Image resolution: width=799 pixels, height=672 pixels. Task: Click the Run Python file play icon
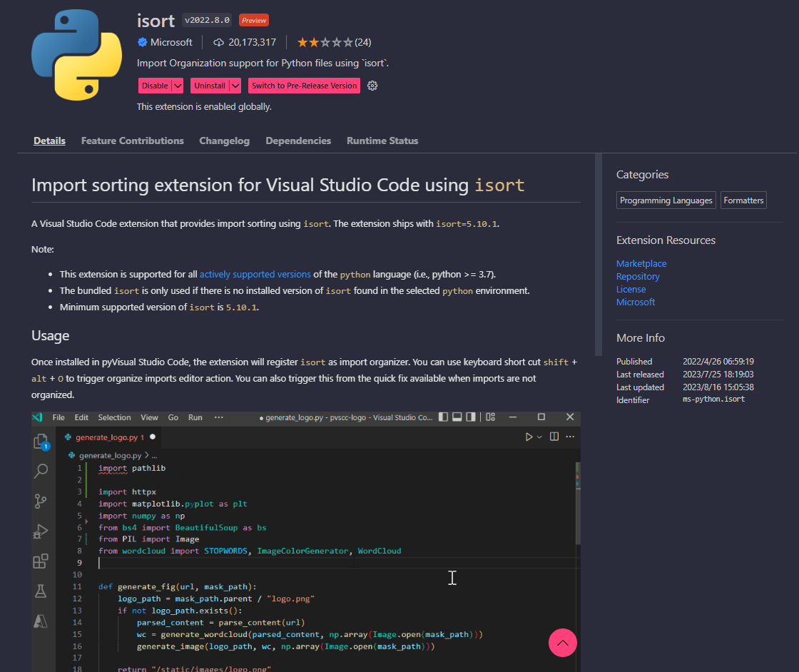(529, 437)
